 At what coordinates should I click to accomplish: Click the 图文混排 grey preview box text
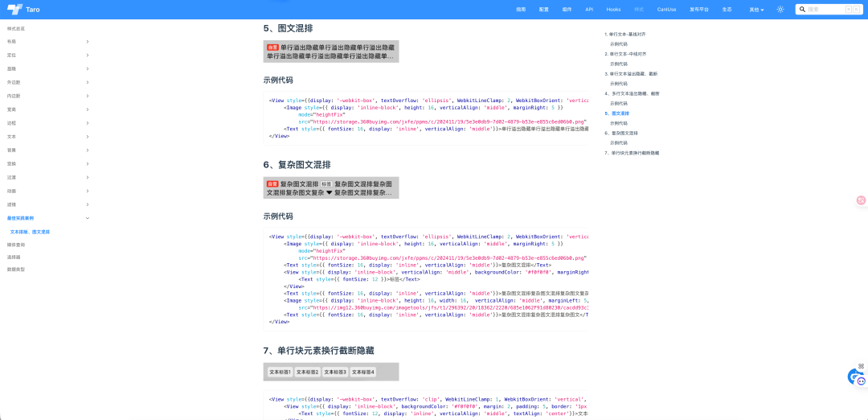330,51
